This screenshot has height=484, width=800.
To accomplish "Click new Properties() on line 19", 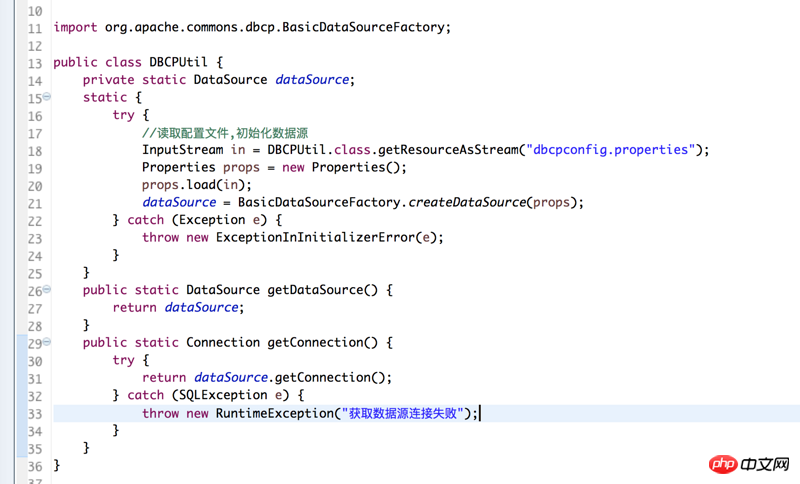I will (344, 167).
